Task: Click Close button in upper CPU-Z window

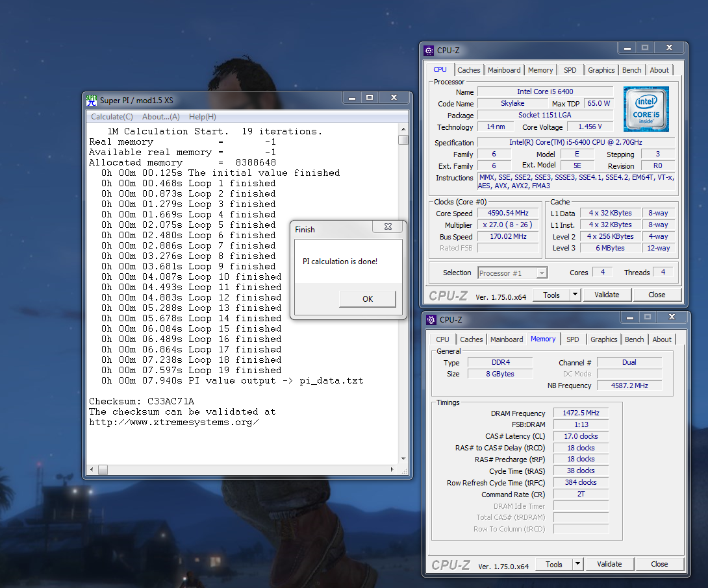Action: (657, 295)
